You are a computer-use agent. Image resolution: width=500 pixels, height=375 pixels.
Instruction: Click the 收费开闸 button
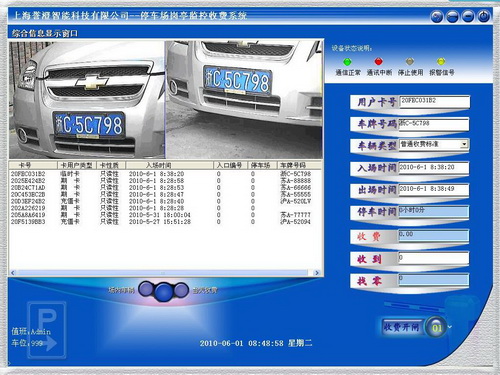point(402,327)
